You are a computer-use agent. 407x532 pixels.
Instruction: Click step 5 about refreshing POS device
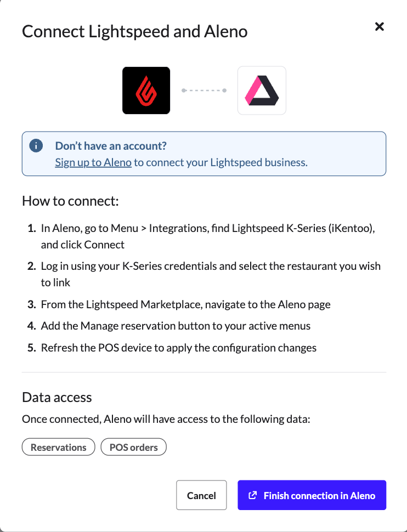pos(178,348)
